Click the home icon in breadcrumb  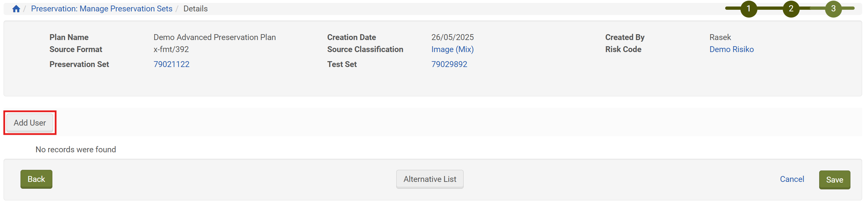tap(16, 9)
